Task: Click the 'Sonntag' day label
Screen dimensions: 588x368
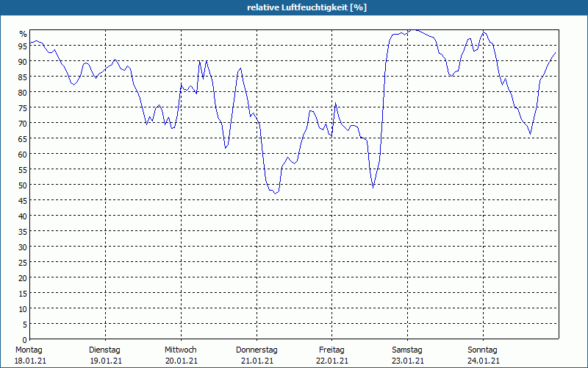Action: pos(482,350)
